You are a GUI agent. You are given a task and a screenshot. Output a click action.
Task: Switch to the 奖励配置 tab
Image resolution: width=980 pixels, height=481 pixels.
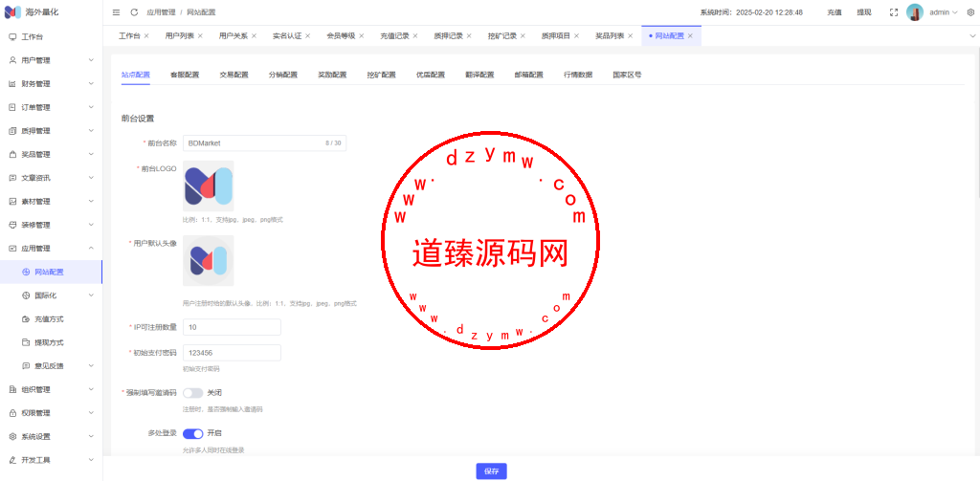click(332, 75)
